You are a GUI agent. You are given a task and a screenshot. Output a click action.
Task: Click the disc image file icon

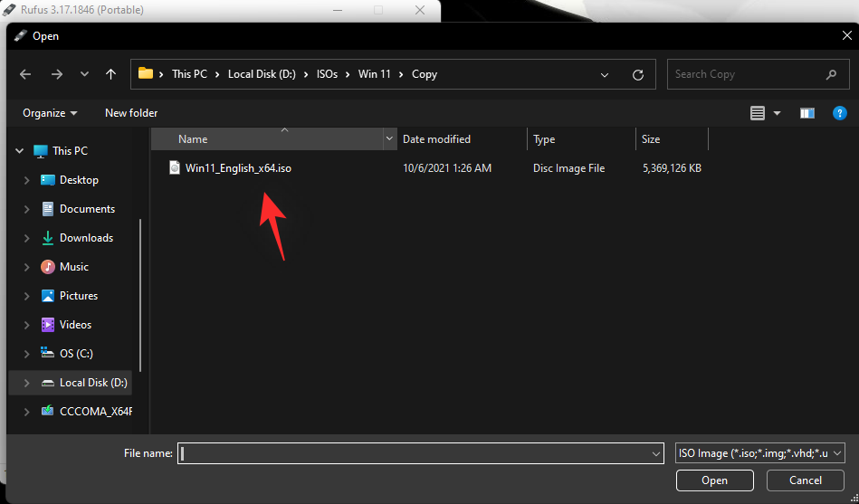[174, 167]
